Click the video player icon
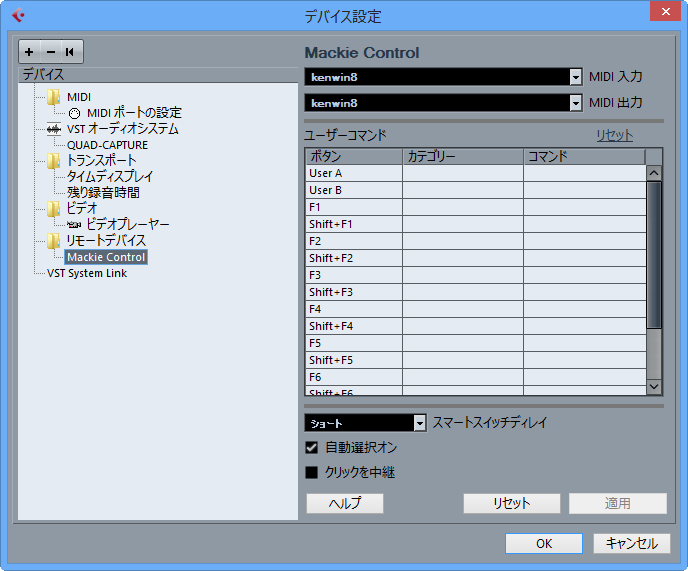This screenshot has height=571, width=688. tap(74, 225)
